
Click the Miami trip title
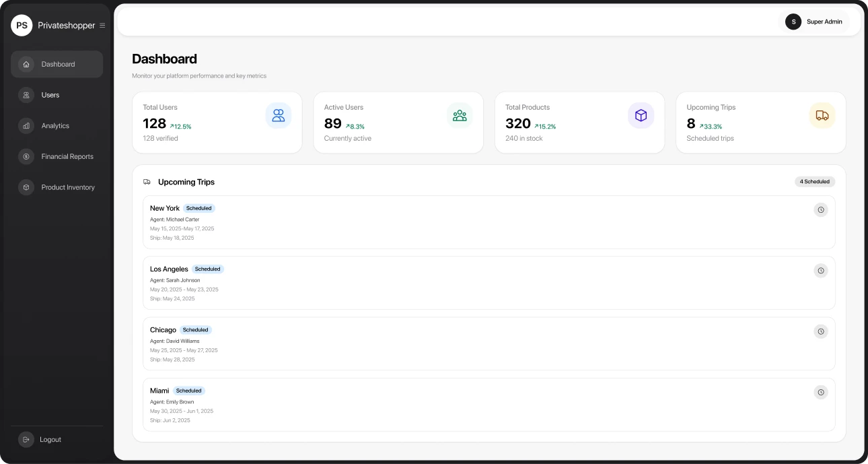pos(159,391)
